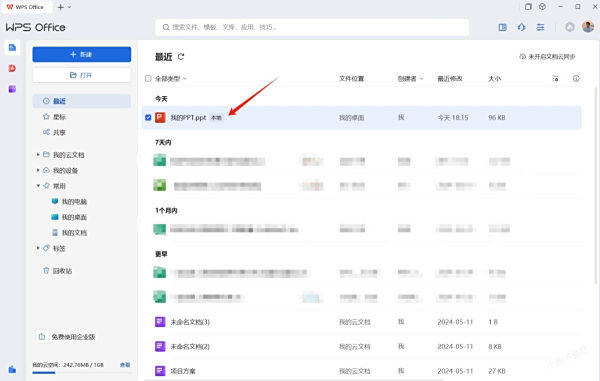Click the plus new tab button
The width and height of the screenshot is (600, 381).
[60, 7]
